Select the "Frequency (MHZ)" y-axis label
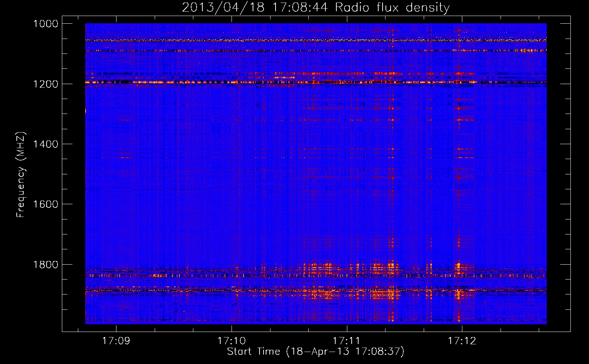The image size is (589, 364). click(21, 175)
